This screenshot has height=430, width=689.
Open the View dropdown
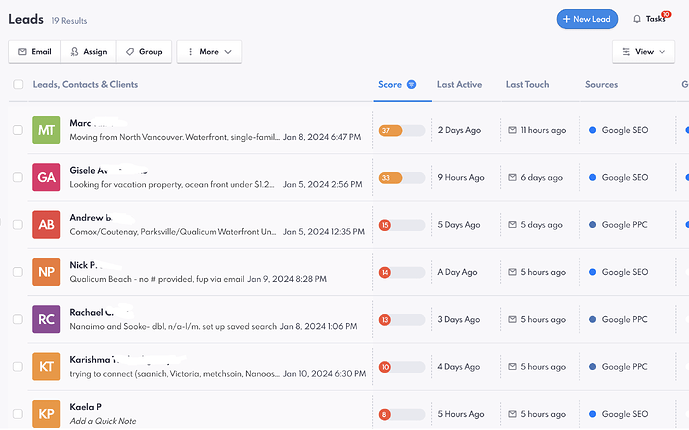643,52
